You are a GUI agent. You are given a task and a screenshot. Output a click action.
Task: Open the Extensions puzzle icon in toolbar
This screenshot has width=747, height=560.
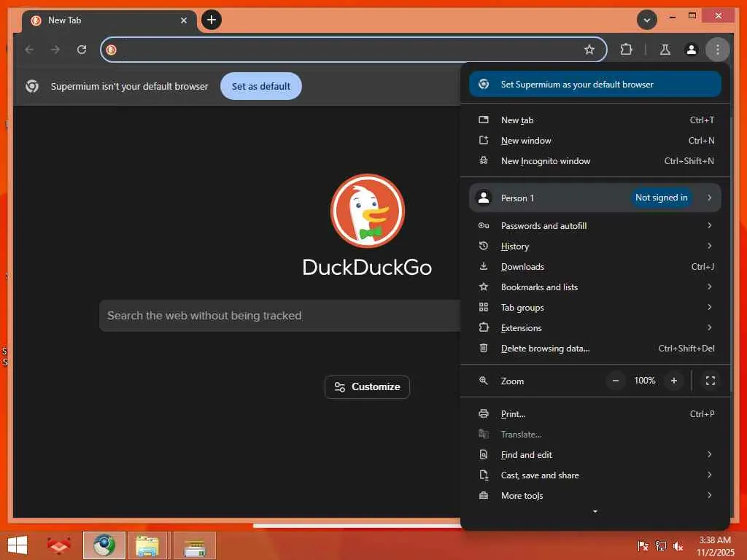(x=626, y=50)
